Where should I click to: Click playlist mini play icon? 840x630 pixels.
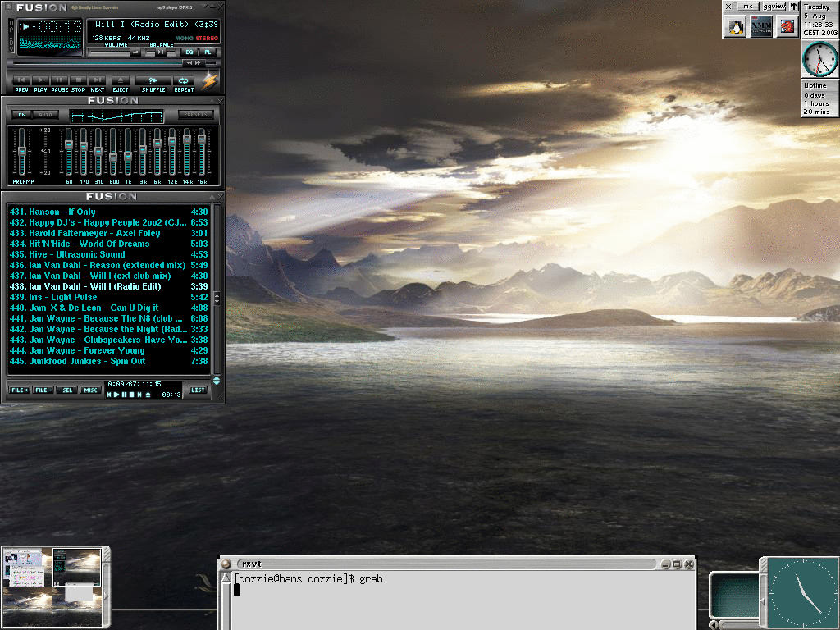coord(116,395)
